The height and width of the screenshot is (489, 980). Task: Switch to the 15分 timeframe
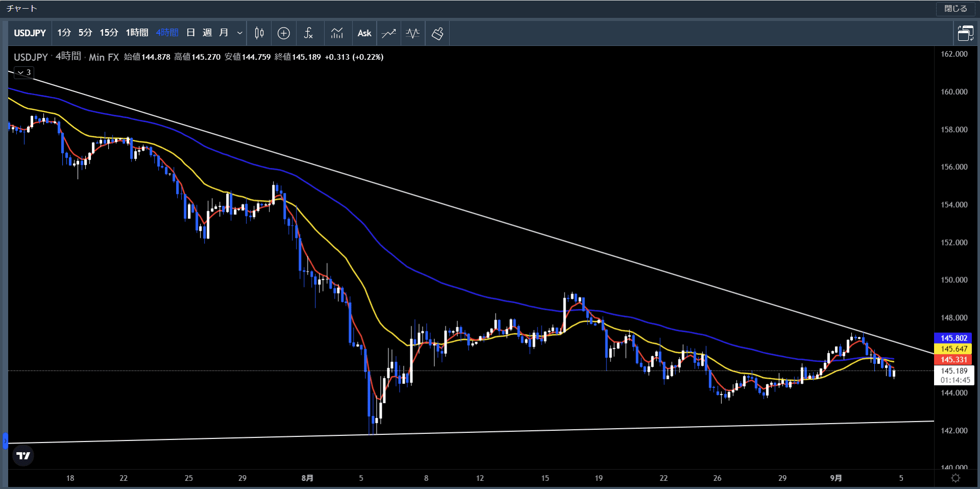(x=109, y=33)
